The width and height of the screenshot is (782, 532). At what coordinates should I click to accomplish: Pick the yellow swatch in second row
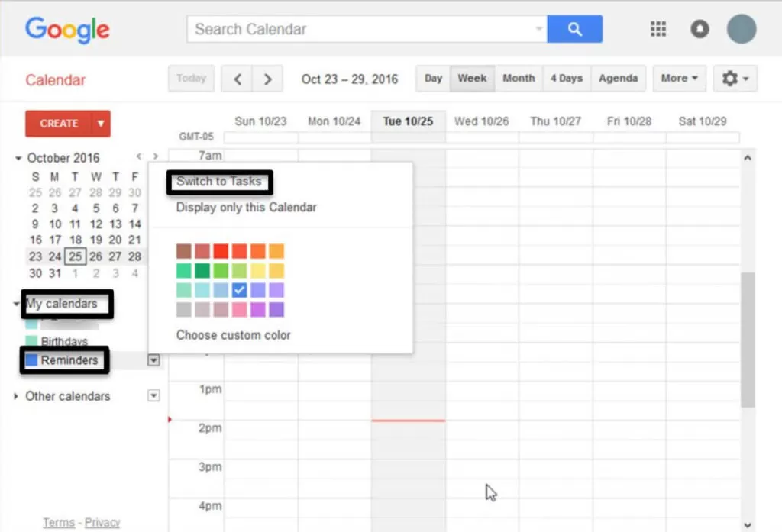[x=258, y=270]
